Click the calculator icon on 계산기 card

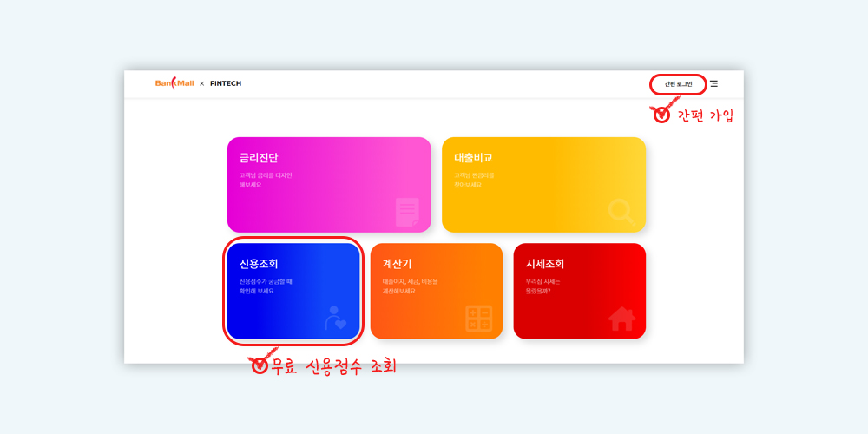(479, 319)
